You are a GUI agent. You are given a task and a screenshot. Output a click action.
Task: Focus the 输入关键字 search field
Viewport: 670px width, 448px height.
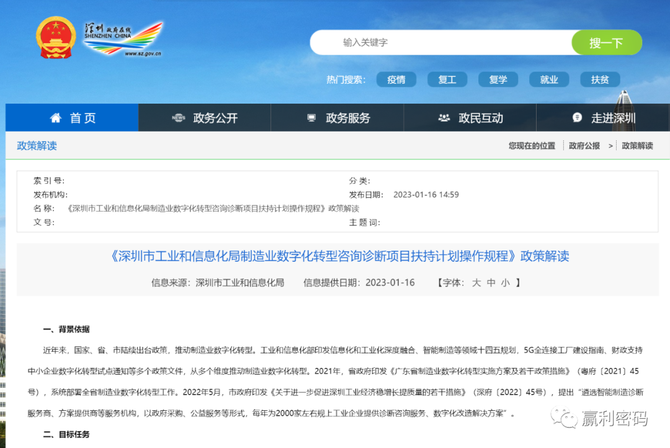(x=441, y=42)
